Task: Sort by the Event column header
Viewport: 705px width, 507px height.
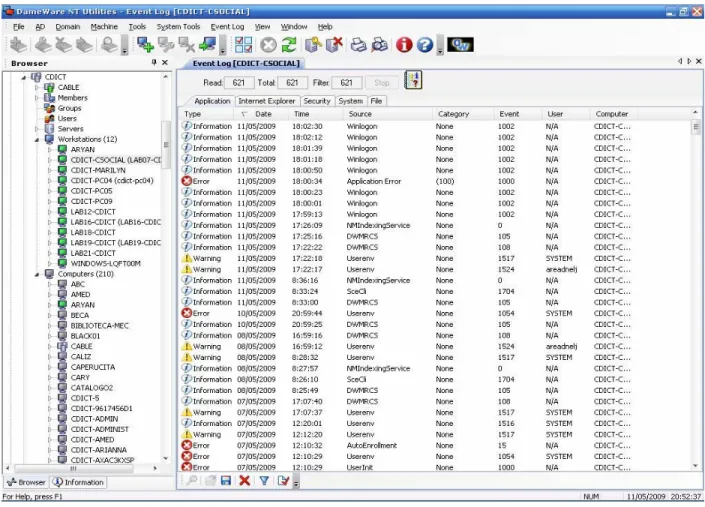Action: click(x=518, y=114)
